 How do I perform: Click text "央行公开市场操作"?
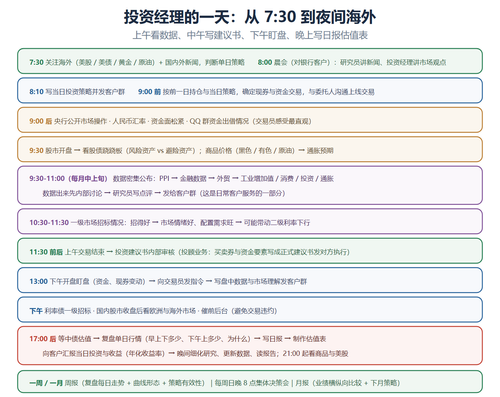pos(80,121)
